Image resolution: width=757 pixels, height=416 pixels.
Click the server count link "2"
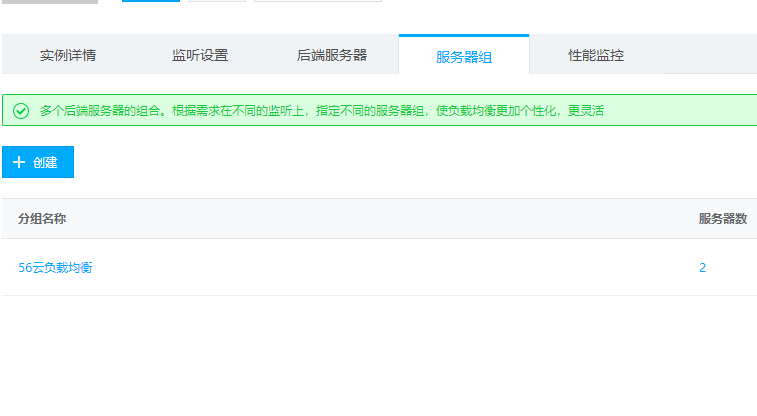coord(702,267)
